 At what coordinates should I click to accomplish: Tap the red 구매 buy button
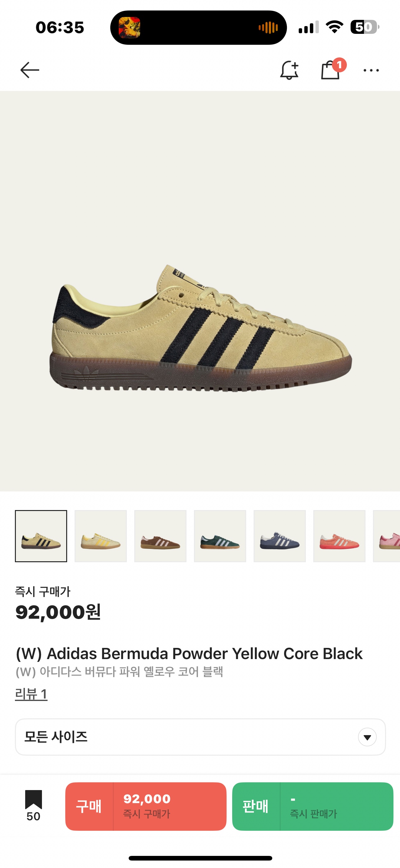146,806
